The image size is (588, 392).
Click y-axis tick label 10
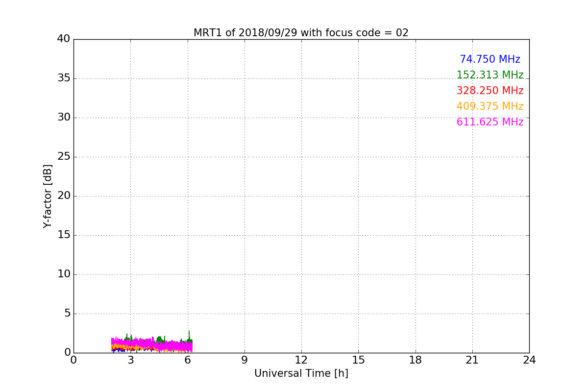[x=64, y=274]
